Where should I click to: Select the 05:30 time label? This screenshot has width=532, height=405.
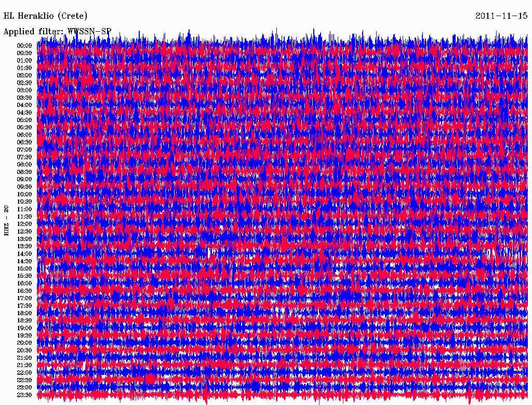(x=24, y=127)
